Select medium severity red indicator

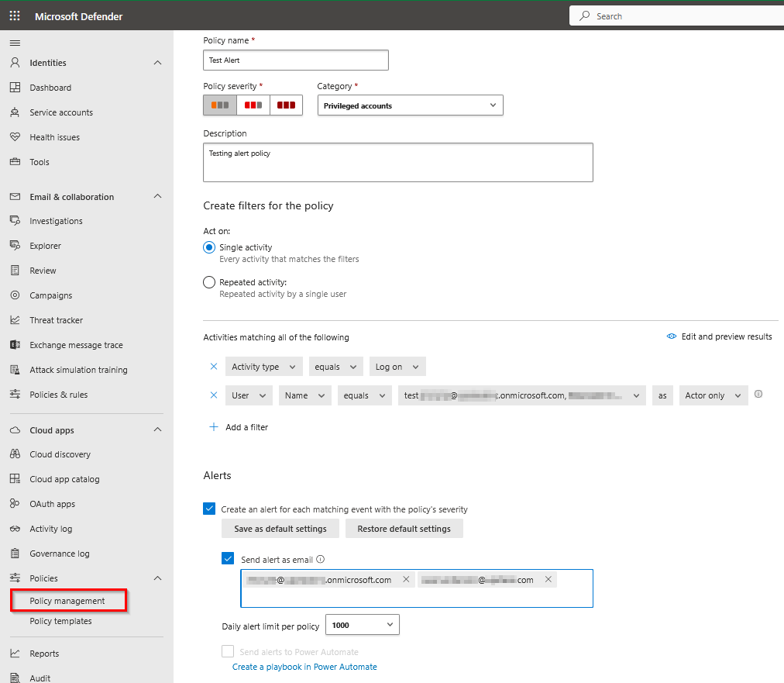click(x=253, y=105)
